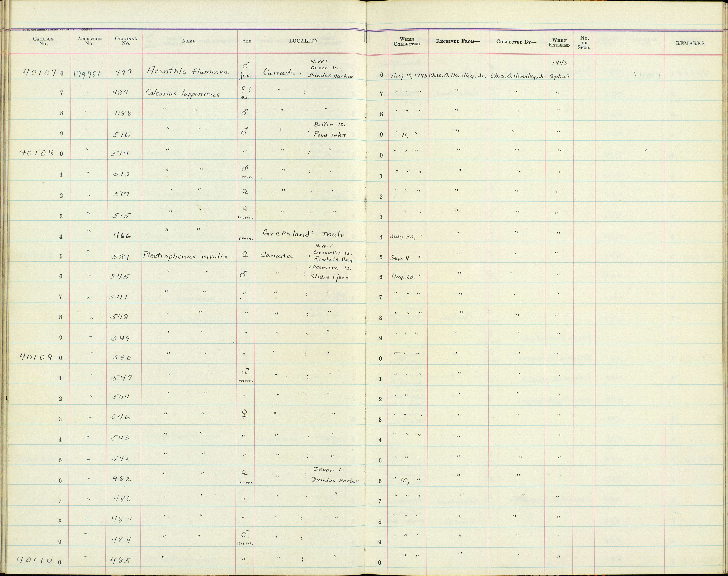Click the locality 'Resolute Bay'
This screenshot has height=576, width=728.
click(333, 260)
